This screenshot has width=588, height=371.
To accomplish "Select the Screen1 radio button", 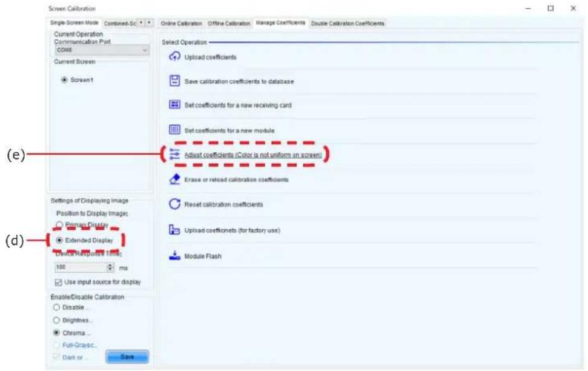I will 64,80.
